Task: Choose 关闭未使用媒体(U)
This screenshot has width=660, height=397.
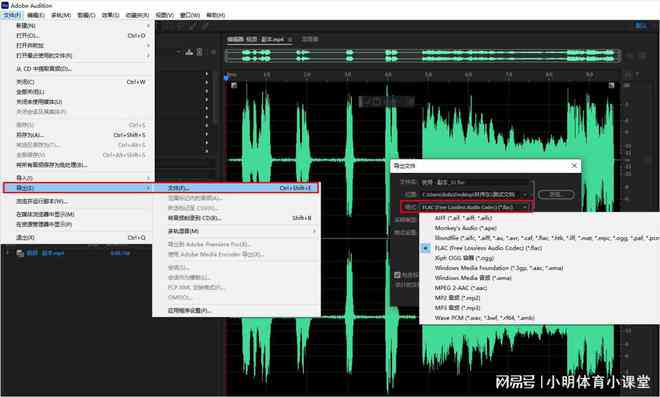Action: pos(77,102)
